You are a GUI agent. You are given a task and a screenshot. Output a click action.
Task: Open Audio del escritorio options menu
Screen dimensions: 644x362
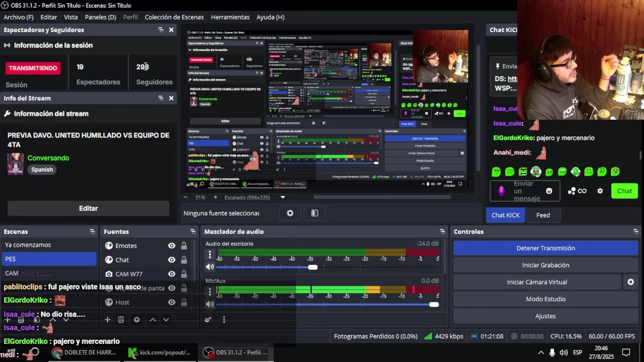coord(210,255)
